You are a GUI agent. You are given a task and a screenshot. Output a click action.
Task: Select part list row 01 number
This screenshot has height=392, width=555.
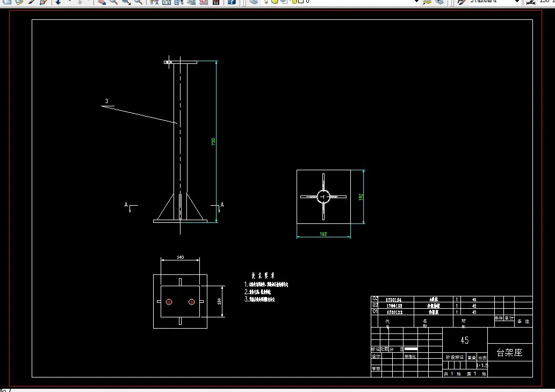375,311
